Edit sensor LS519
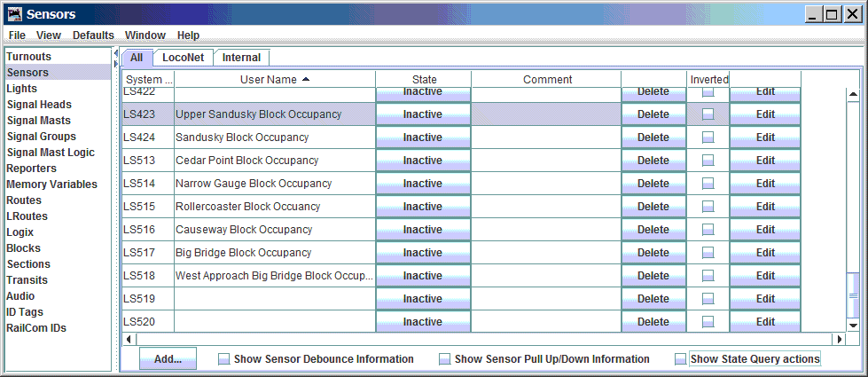 pyautogui.click(x=765, y=299)
